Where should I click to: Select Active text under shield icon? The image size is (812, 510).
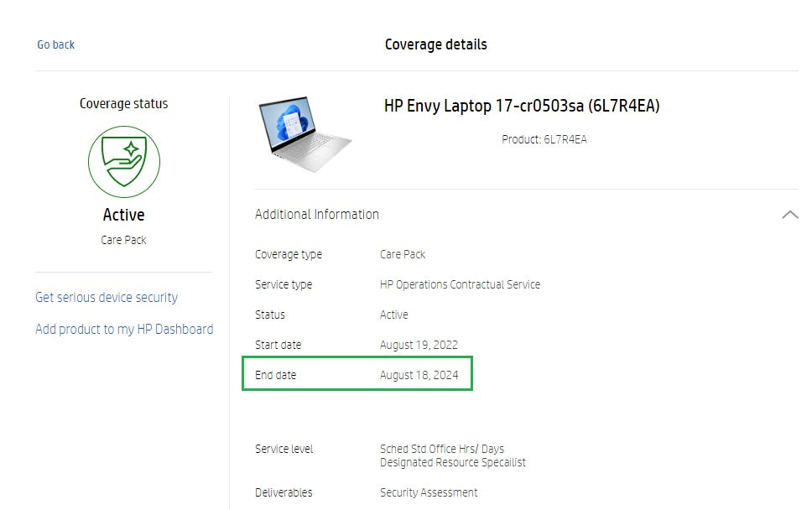pos(124,215)
